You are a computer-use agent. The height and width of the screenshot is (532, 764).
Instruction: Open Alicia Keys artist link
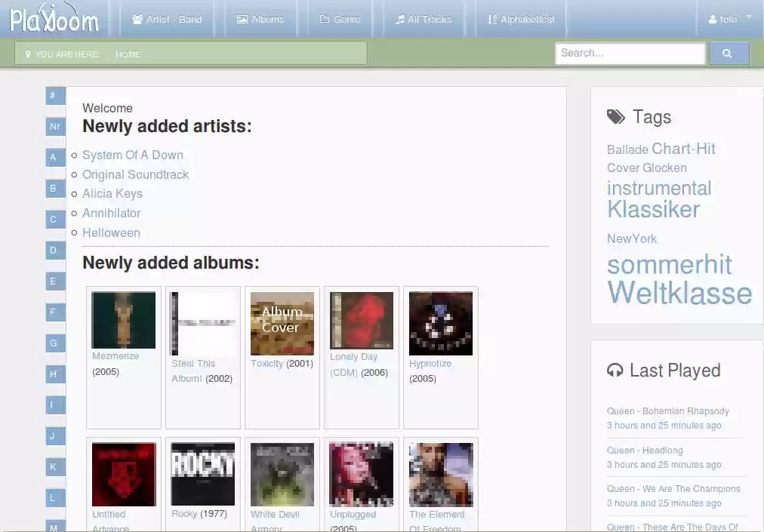click(x=112, y=193)
